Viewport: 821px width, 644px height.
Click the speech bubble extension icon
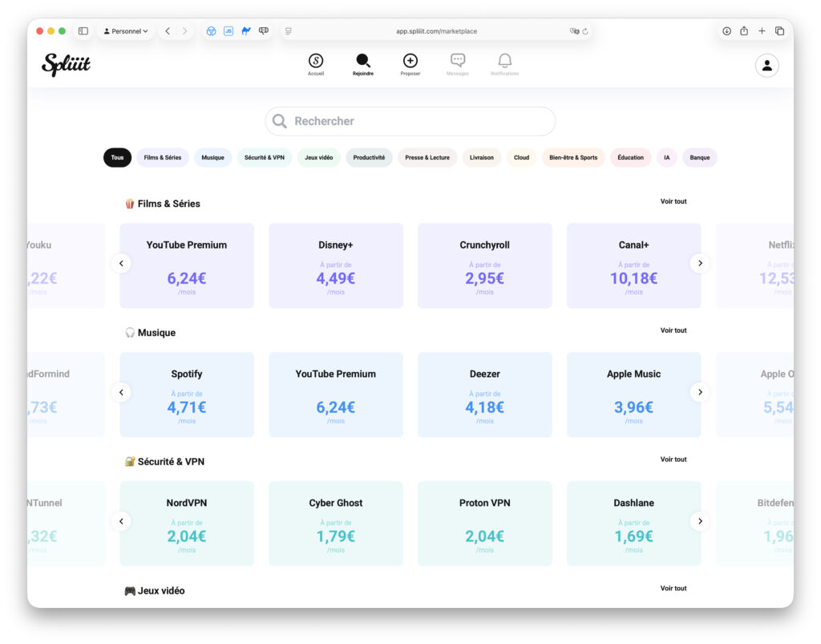tap(263, 31)
